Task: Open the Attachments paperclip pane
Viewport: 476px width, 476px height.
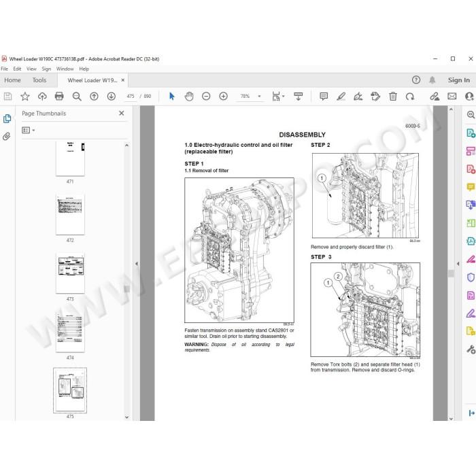Action: pos(7,136)
